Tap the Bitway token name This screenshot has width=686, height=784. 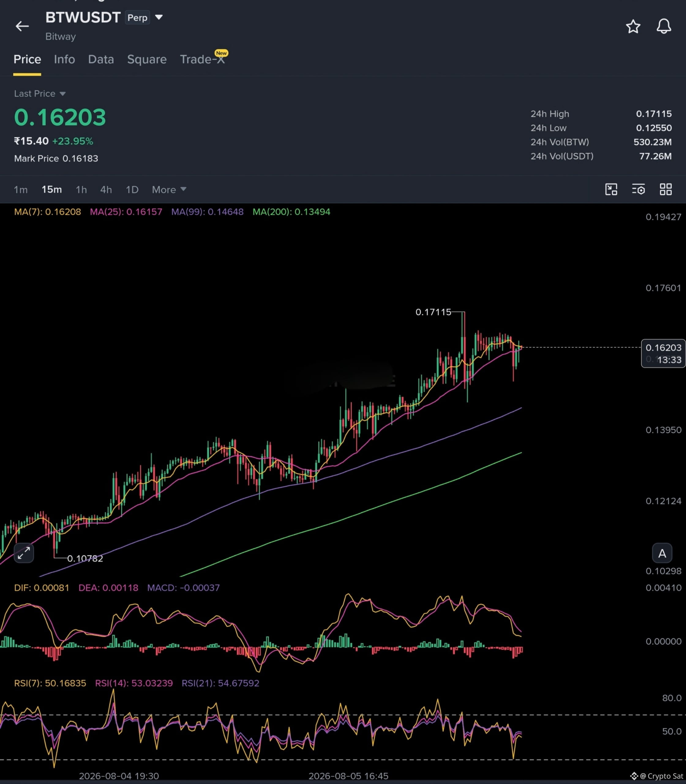coord(61,37)
